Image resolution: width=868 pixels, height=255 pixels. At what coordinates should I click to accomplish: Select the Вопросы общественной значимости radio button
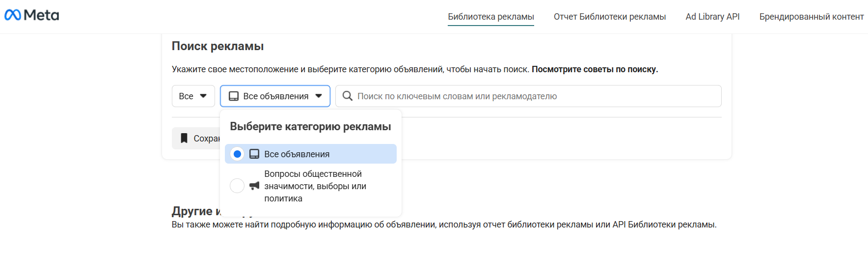[237, 186]
